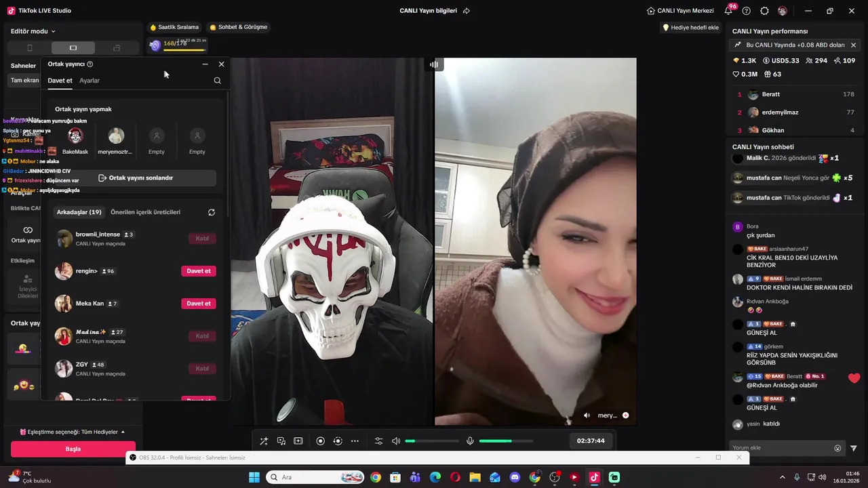Select the Davet et tab
868x488 pixels.
click(x=60, y=81)
